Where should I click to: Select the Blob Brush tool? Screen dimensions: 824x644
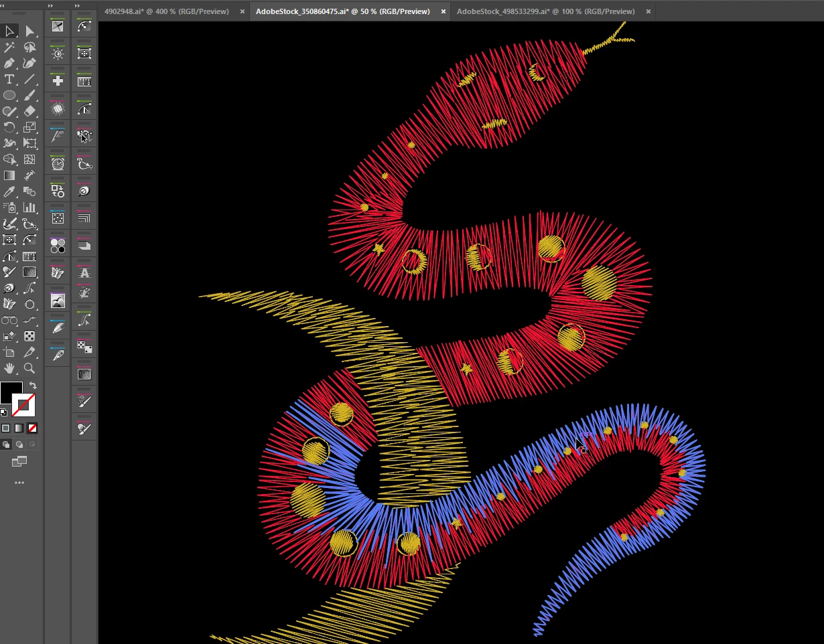9,111
